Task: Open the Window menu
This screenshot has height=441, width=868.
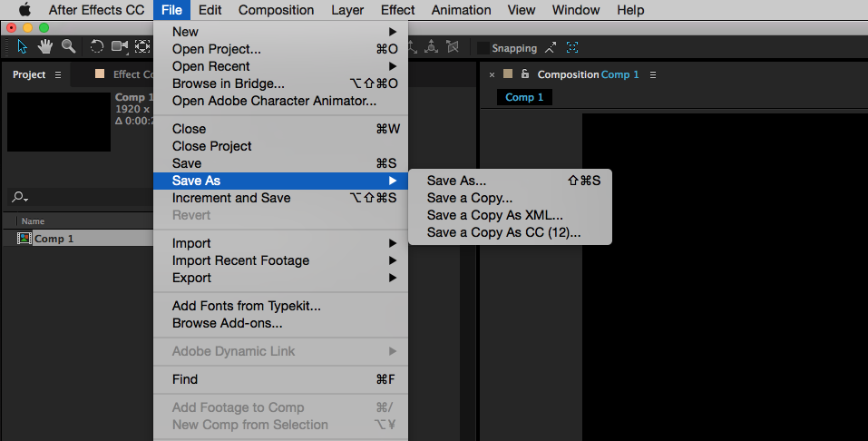Action: pyautogui.click(x=576, y=10)
